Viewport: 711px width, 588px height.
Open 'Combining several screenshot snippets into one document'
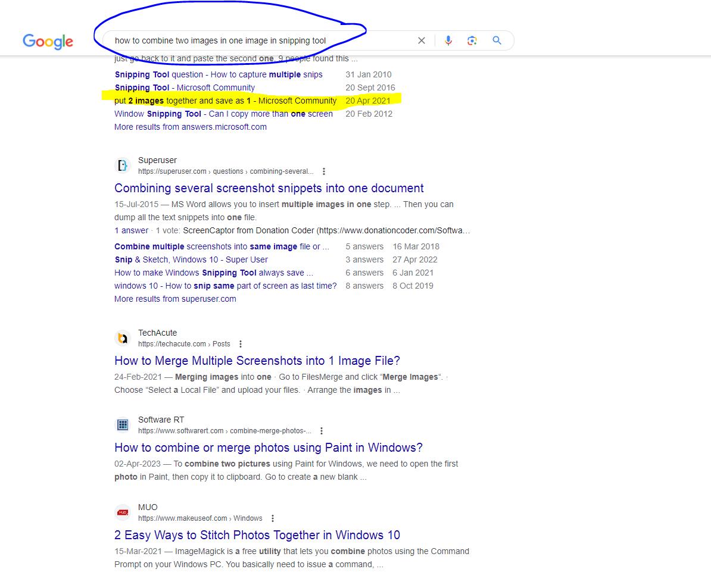point(269,188)
